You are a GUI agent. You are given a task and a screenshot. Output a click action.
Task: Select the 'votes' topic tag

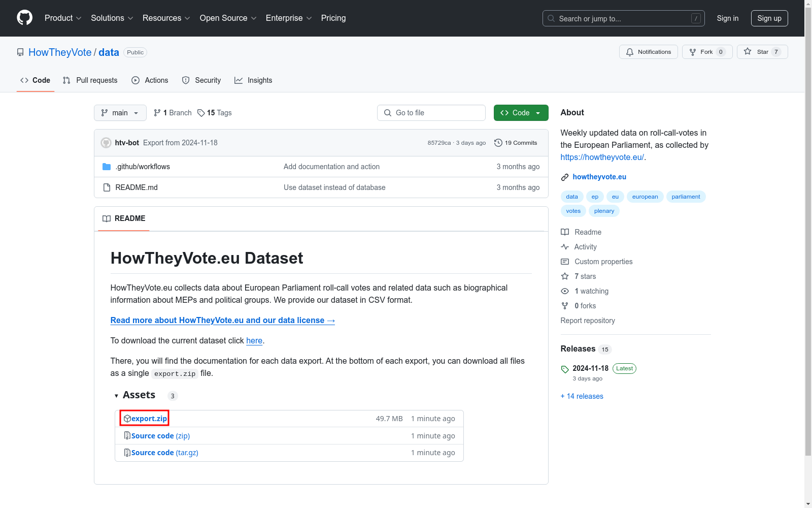(x=573, y=211)
